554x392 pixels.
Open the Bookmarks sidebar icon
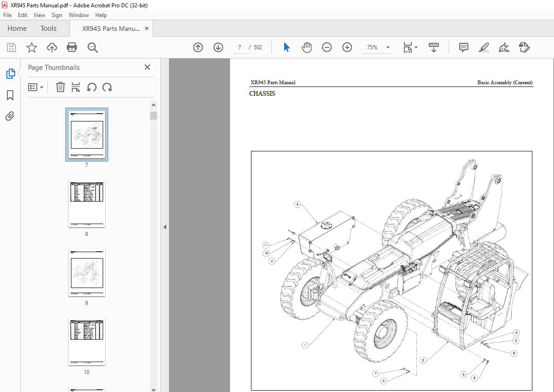(10, 95)
